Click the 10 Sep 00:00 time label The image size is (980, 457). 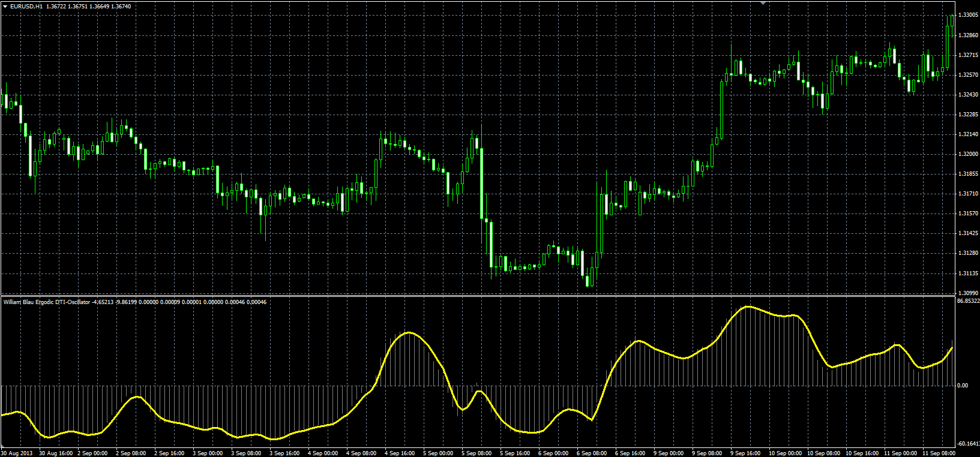[x=786, y=453]
